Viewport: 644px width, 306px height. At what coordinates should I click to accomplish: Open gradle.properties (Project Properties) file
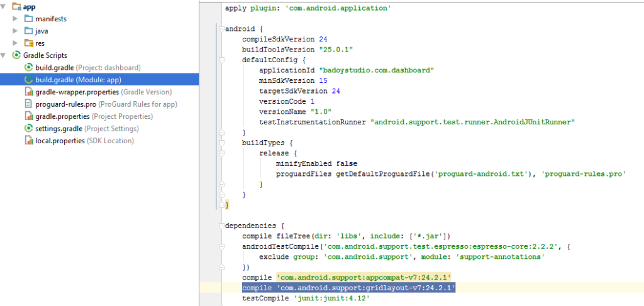point(62,116)
